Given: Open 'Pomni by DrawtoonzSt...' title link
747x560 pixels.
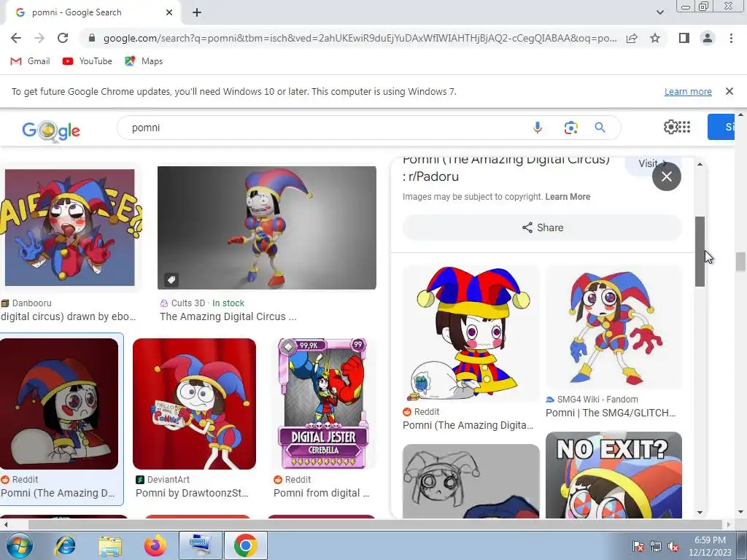Looking at the screenshot, I should click(x=192, y=493).
